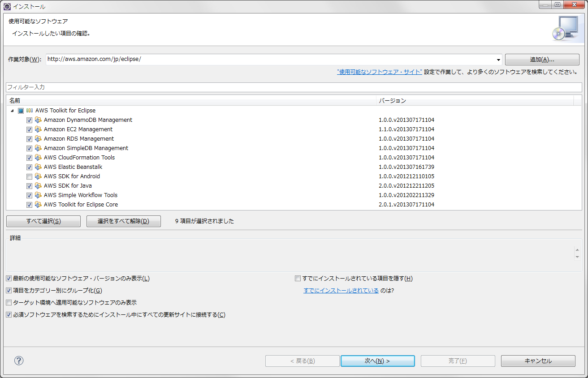This screenshot has height=378, width=588.
Task: Click the 次へ button to continue
Action: [x=377, y=361]
